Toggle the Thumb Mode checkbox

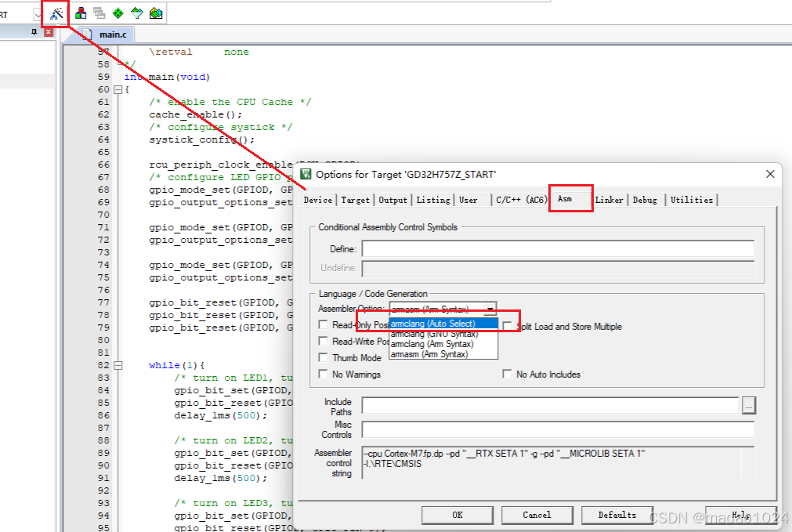coord(324,358)
